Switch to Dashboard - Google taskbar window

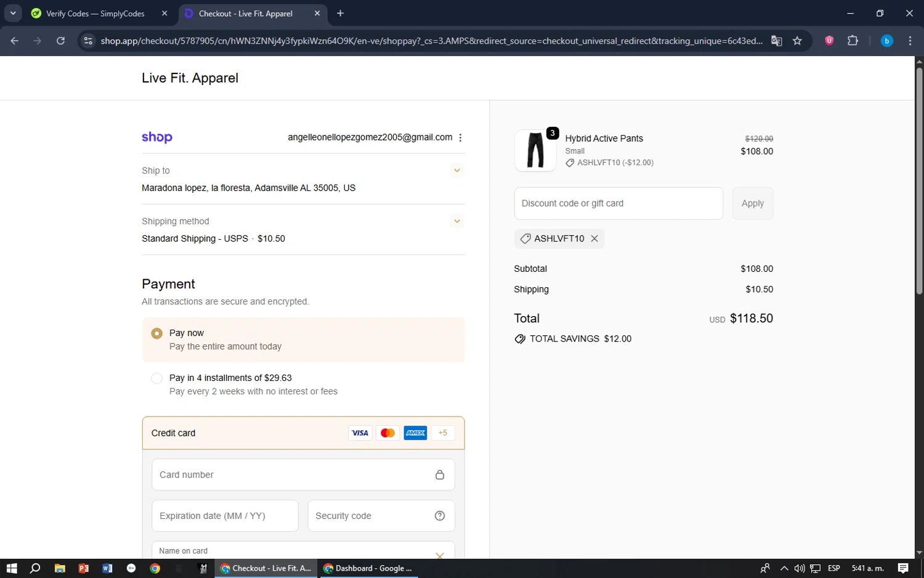368,568
